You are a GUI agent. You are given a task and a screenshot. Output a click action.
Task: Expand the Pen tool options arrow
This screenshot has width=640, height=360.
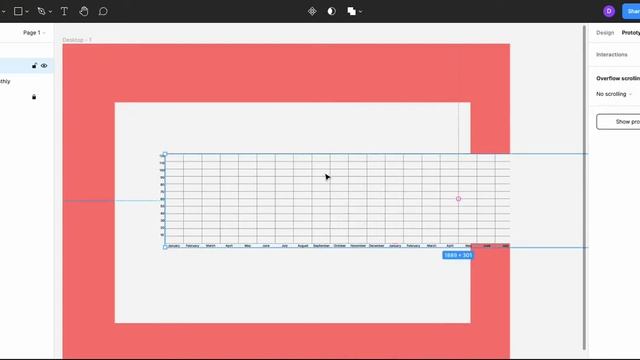tap(50, 12)
